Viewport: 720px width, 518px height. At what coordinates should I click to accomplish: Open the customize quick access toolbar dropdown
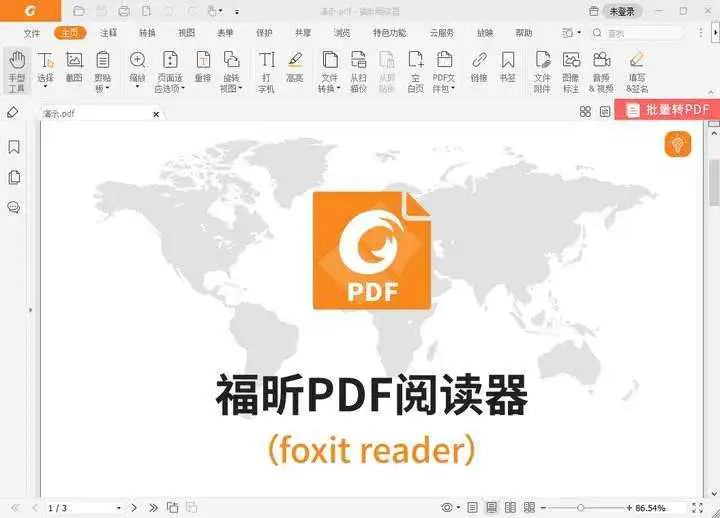click(237, 12)
